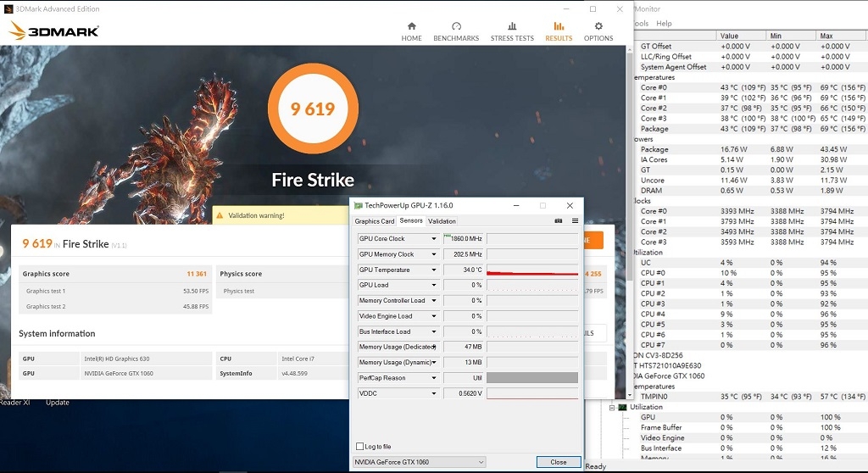
Task: Switch to Validation tab in GPU-Z
Action: pos(442,221)
